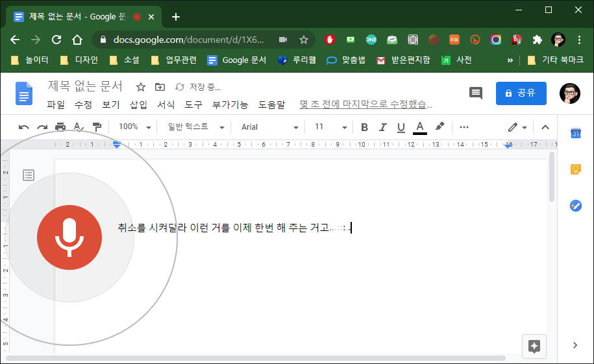
Task: Bookmark this page with star icon
Action: [303, 40]
